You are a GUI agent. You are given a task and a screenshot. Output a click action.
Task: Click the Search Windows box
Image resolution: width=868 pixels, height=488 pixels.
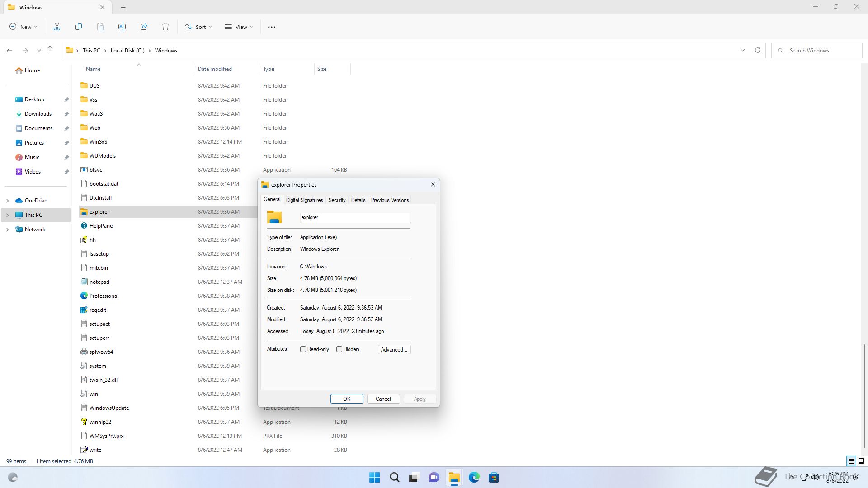(816, 51)
